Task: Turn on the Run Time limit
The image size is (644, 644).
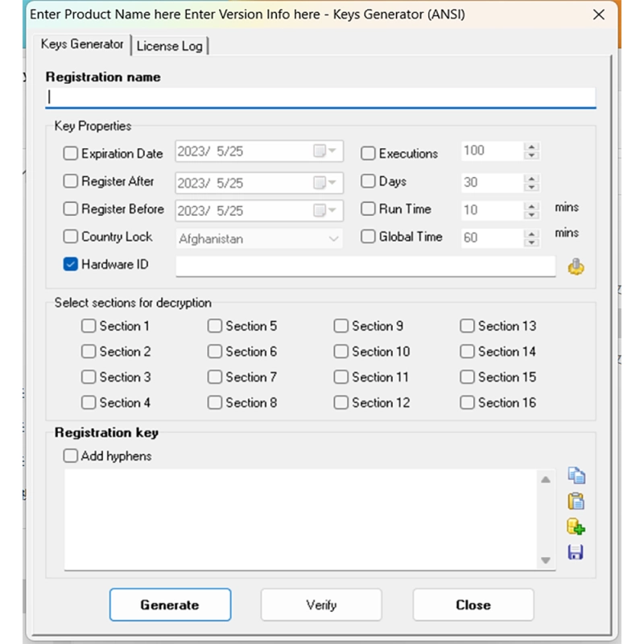Action: tap(368, 208)
